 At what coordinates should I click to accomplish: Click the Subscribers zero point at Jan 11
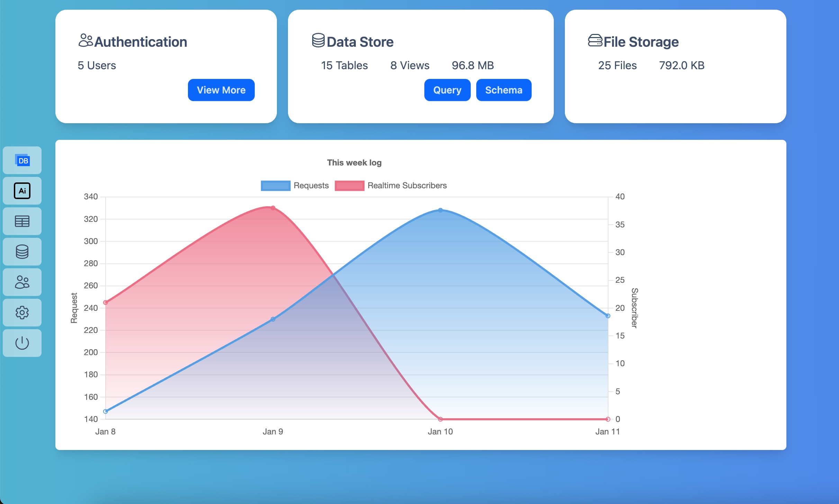(x=608, y=419)
